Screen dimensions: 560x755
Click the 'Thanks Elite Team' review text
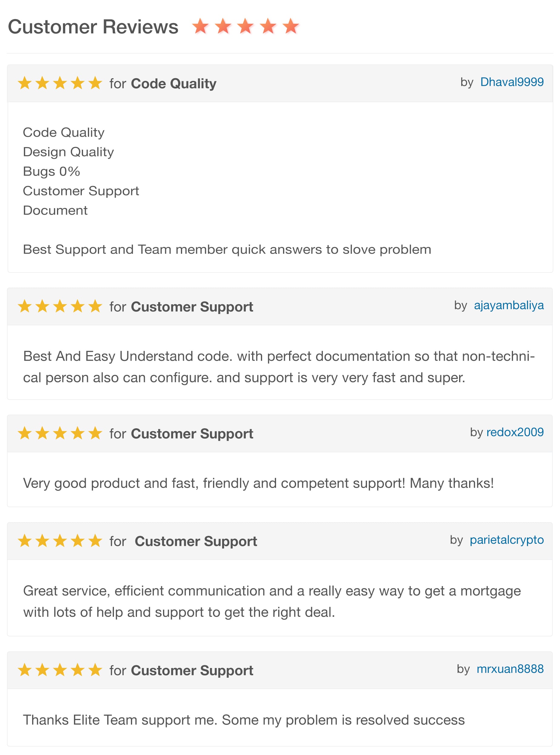(244, 720)
